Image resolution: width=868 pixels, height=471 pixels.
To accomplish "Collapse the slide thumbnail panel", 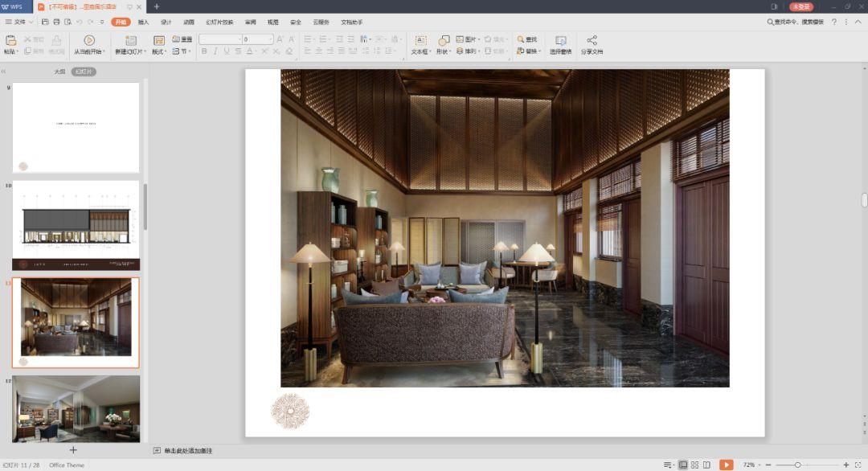I will point(3,72).
